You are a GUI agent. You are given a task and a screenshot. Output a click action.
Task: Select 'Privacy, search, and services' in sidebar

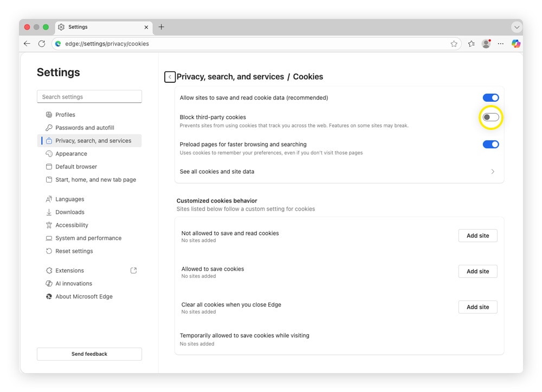click(x=92, y=140)
